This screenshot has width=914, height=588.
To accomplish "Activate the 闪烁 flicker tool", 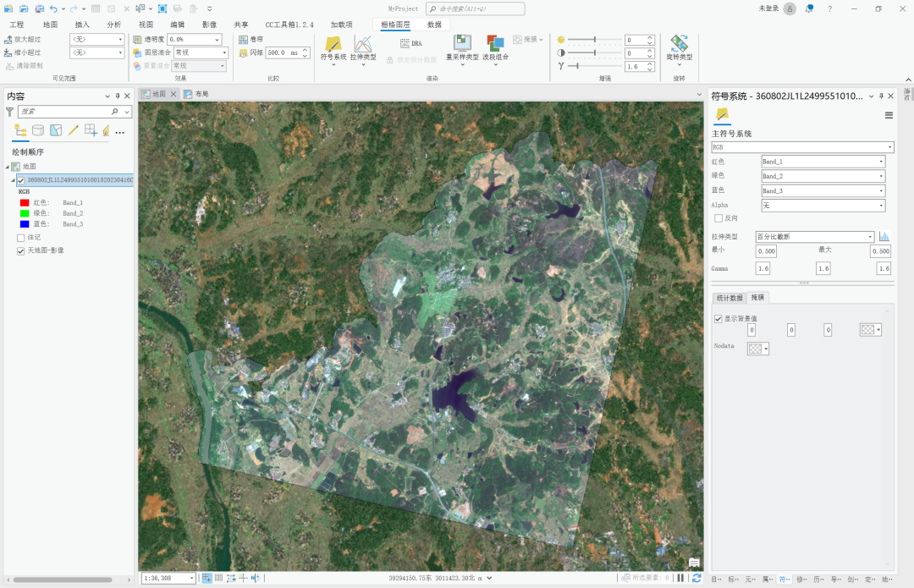I will coord(251,52).
